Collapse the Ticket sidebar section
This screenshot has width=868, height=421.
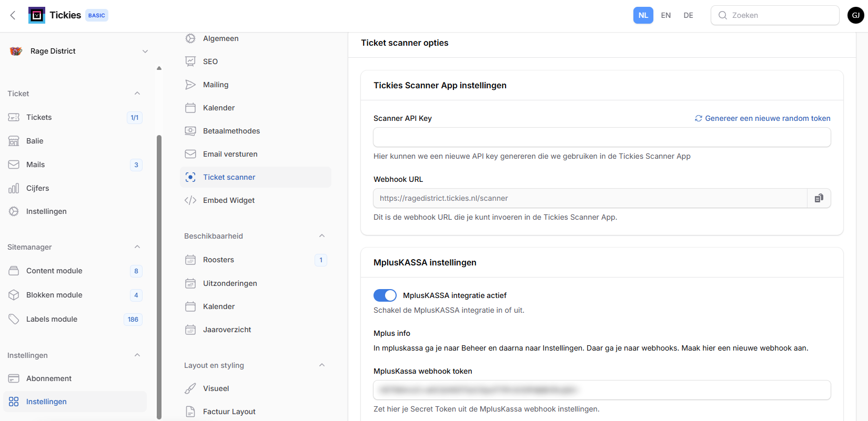137,94
